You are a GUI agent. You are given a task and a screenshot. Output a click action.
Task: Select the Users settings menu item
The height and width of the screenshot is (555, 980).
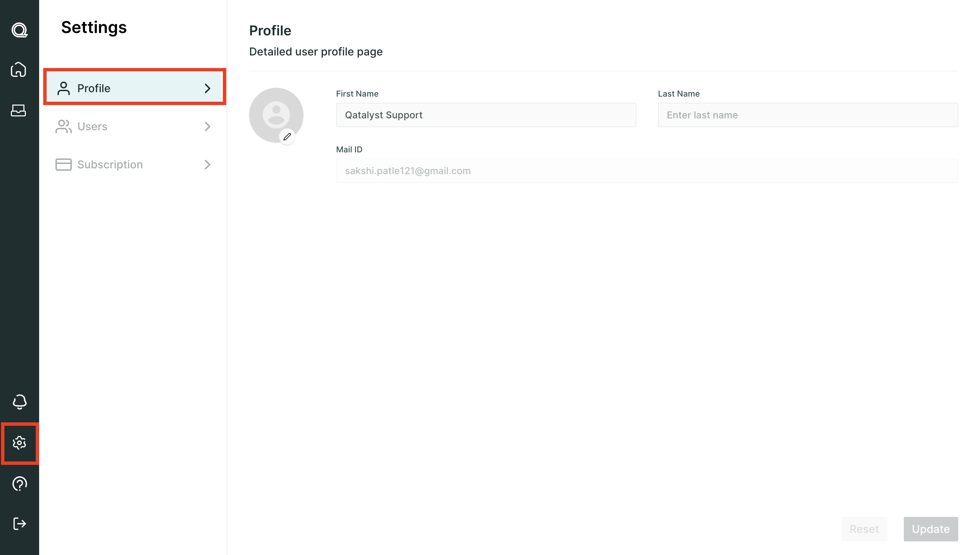pyautogui.click(x=135, y=127)
